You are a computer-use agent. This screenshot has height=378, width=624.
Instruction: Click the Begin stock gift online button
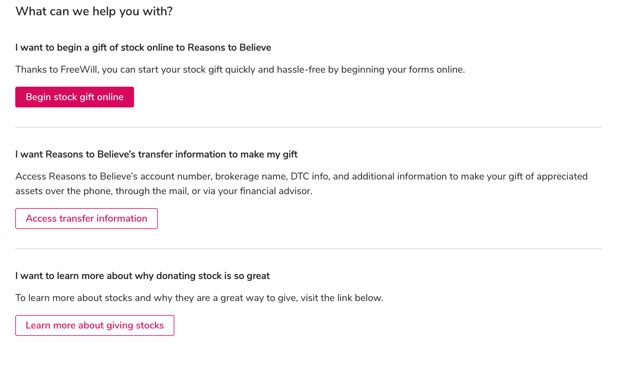click(74, 97)
